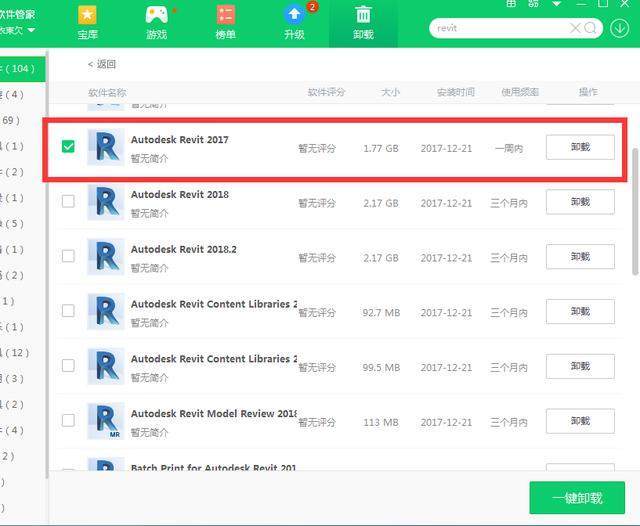Click the search magnifier icon
640x526 pixels.
[x=590, y=28]
